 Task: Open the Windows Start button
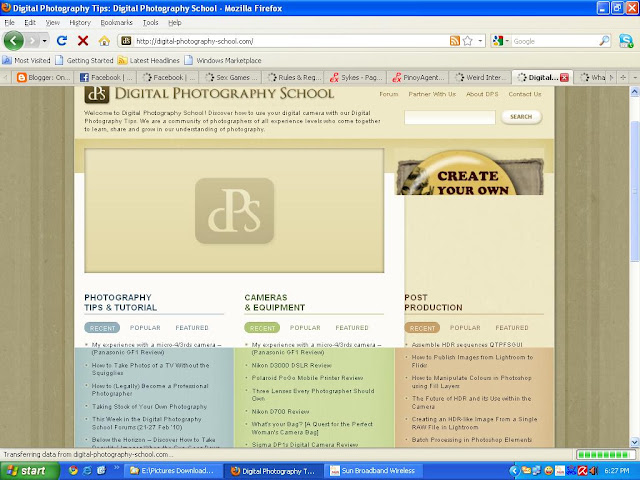tap(28, 471)
